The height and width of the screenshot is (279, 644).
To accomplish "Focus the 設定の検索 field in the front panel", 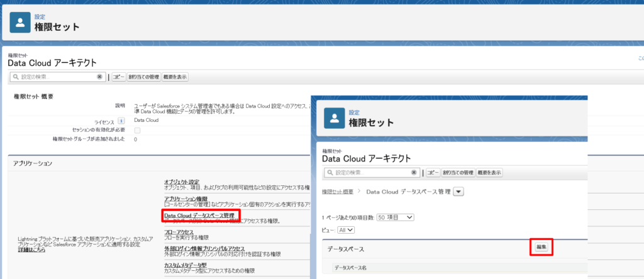I will [372, 173].
